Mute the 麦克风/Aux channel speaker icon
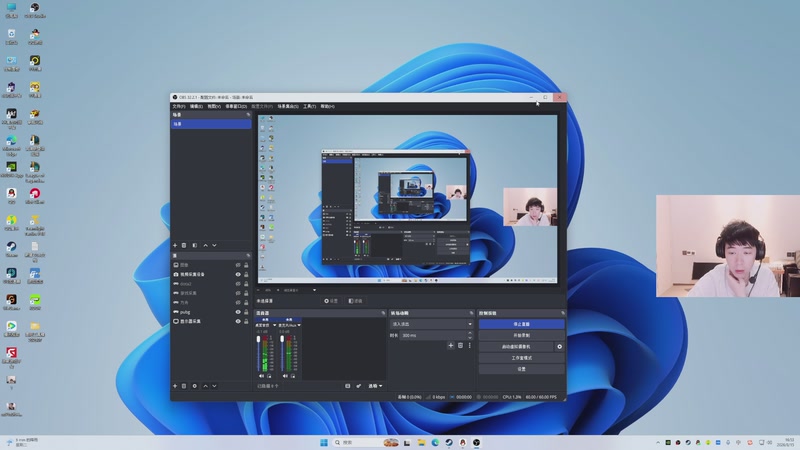 [285, 376]
